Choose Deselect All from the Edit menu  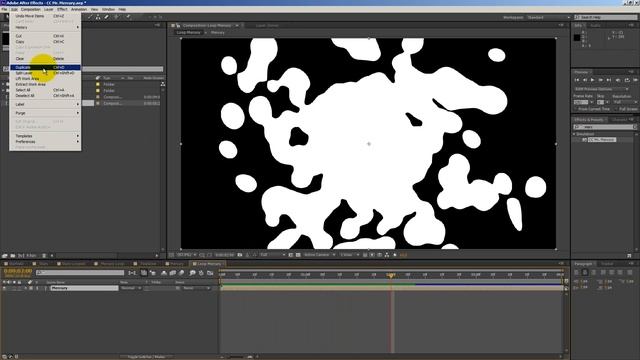(45, 96)
